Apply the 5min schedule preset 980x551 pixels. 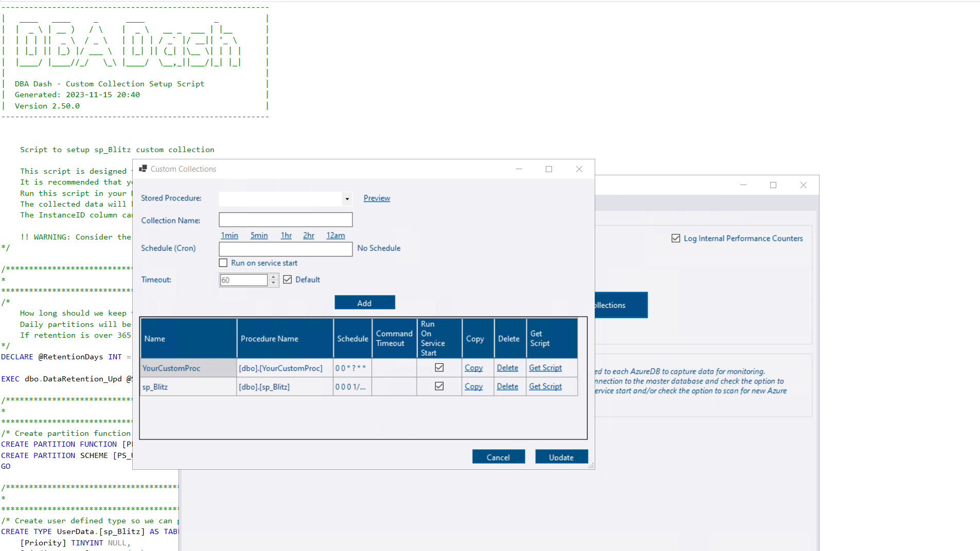(259, 235)
